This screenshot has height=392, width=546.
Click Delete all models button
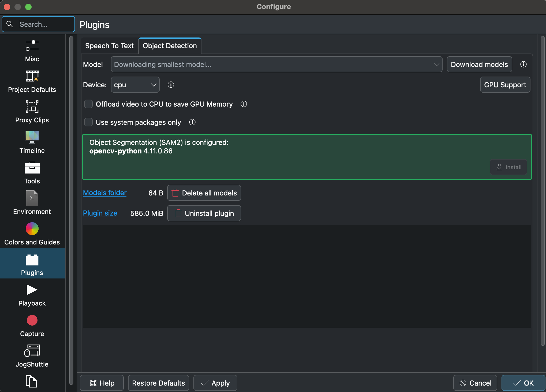[x=204, y=193]
